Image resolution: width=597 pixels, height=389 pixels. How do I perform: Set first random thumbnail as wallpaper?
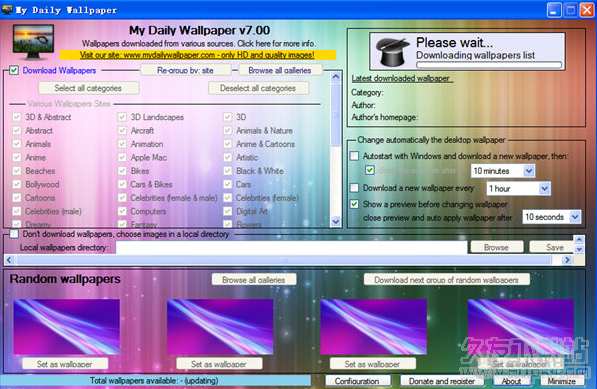tap(65, 364)
